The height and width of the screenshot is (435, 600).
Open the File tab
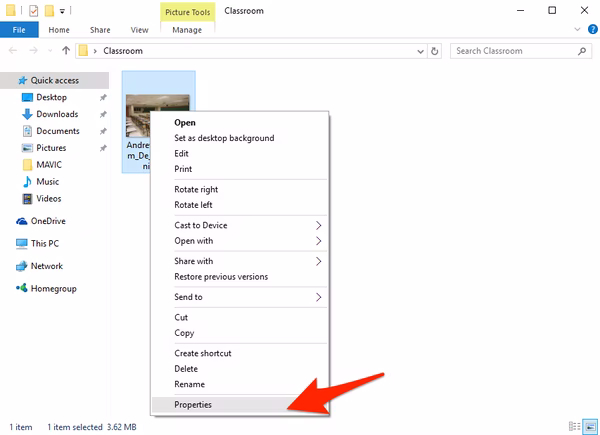[x=18, y=30]
